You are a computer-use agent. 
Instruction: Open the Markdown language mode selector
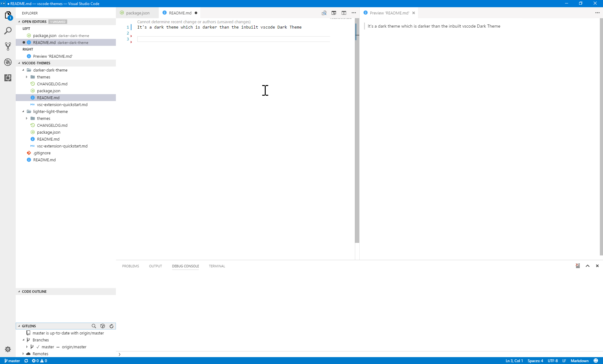(579, 361)
